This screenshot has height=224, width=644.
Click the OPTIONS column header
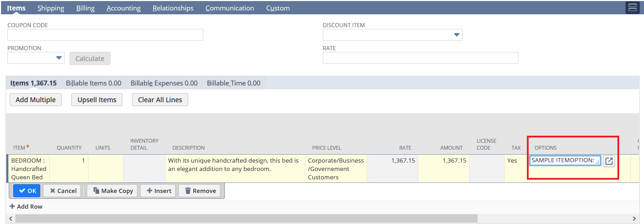coord(545,148)
